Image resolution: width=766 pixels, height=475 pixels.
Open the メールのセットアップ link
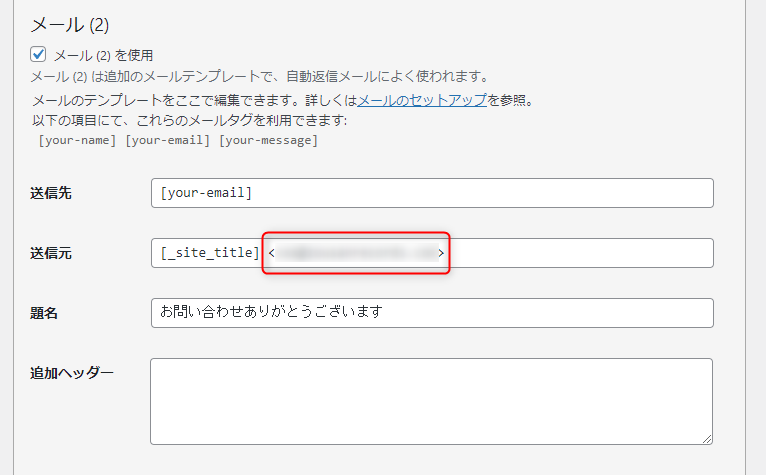pyautogui.click(x=421, y=100)
